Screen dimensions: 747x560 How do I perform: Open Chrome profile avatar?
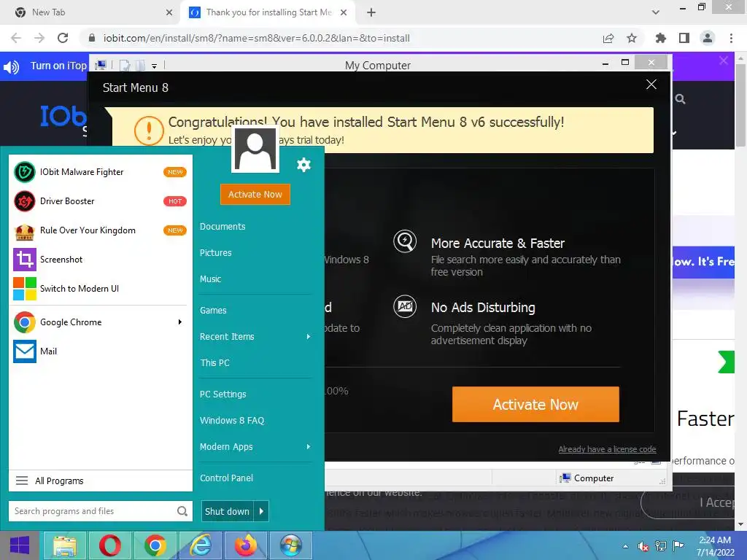pos(708,38)
